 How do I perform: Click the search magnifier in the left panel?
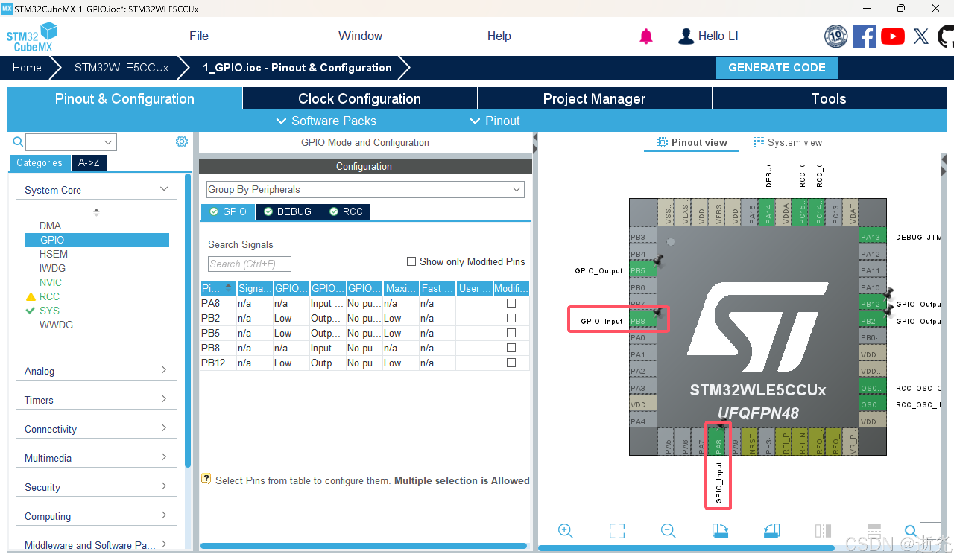coord(18,142)
